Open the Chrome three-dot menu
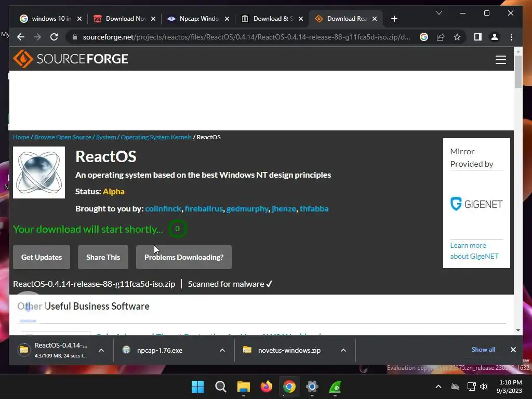The width and height of the screenshot is (532, 399). coord(511,37)
